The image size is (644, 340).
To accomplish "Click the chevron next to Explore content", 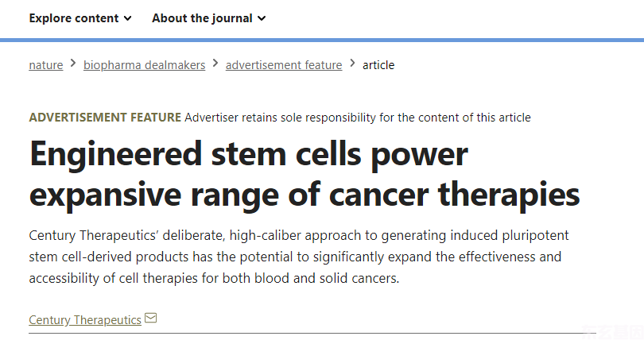I will tap(128, 18).
